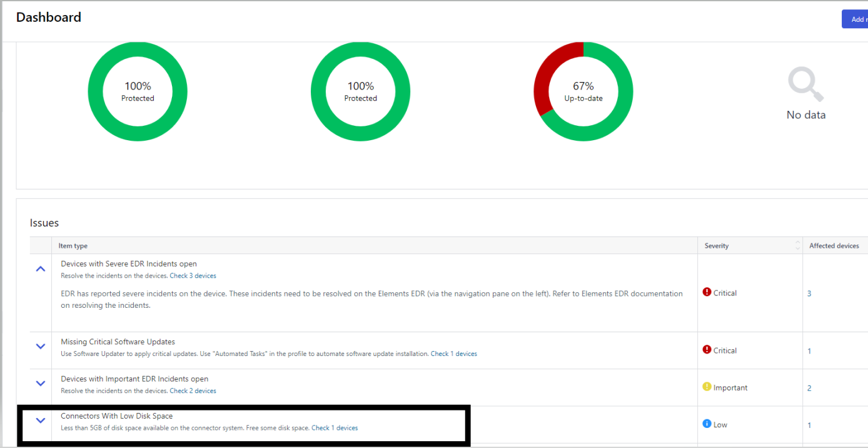Click the Dashboard page title
Viewport: 868px width, 448px height.
click(x=49, y=18)
